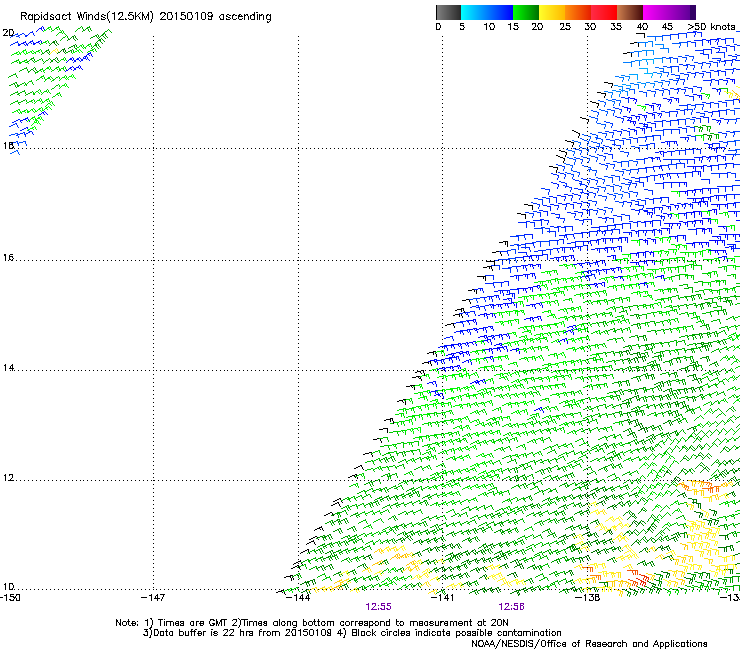Click the 'NOAA/NESDIS/Office of Research and Applications' credit
The image size is (740, 650).
(x=589, y=644)
